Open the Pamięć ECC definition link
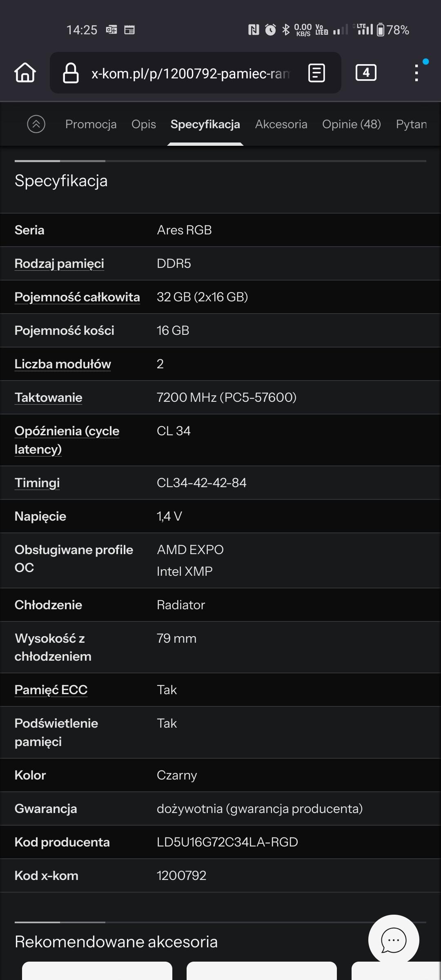Screen dimensions: 441x980 51,690
